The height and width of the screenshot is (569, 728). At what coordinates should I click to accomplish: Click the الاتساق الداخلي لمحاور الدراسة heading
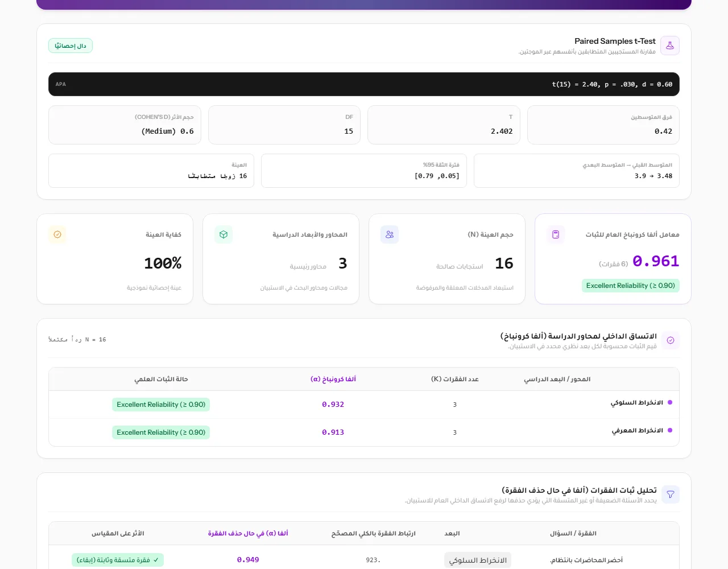pos(578,336)
